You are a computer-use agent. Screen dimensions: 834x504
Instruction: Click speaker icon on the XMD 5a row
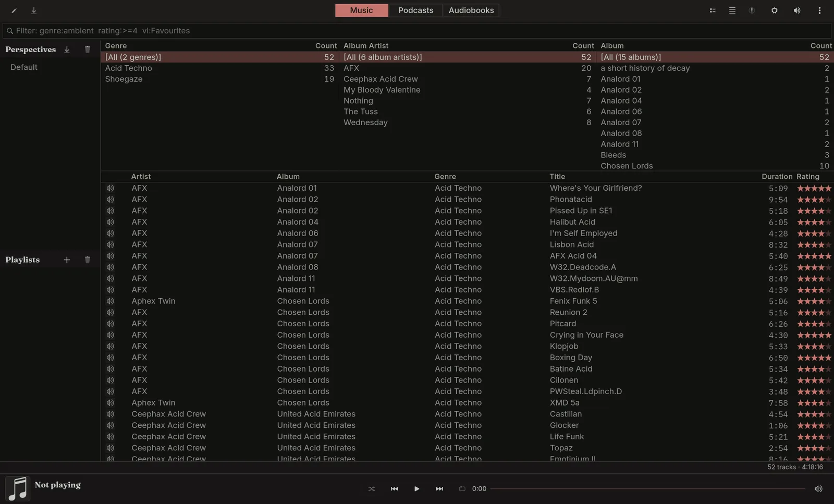tap(110, 403)
